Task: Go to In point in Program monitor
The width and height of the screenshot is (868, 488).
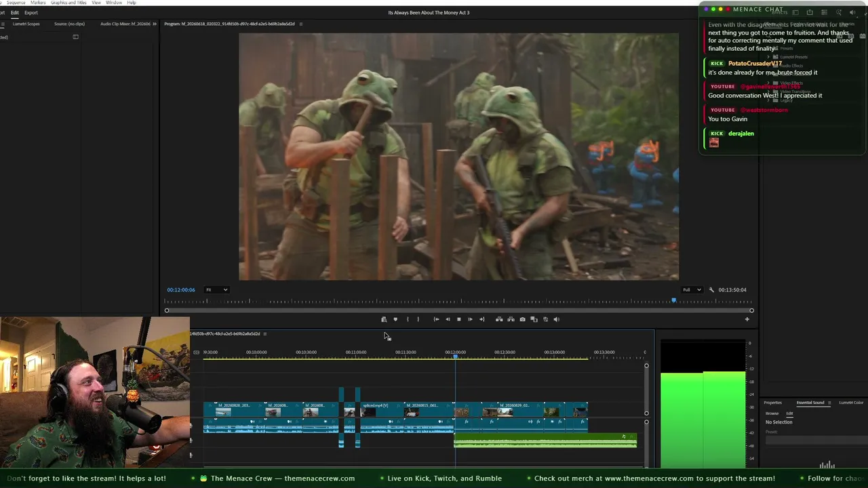Action: [436, 319]
